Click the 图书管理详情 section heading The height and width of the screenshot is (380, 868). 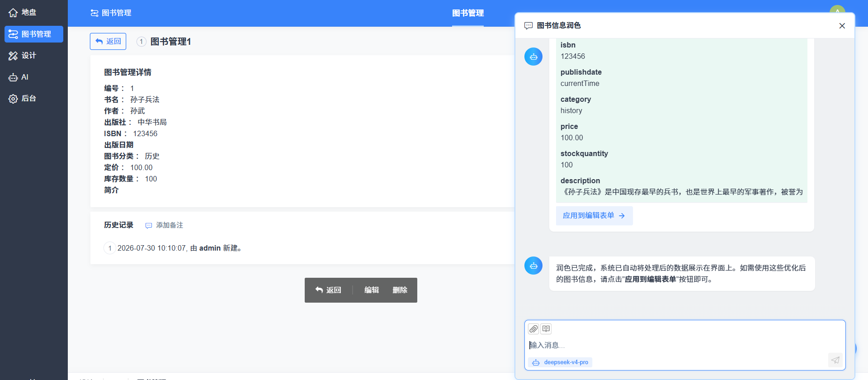(127, 72)
